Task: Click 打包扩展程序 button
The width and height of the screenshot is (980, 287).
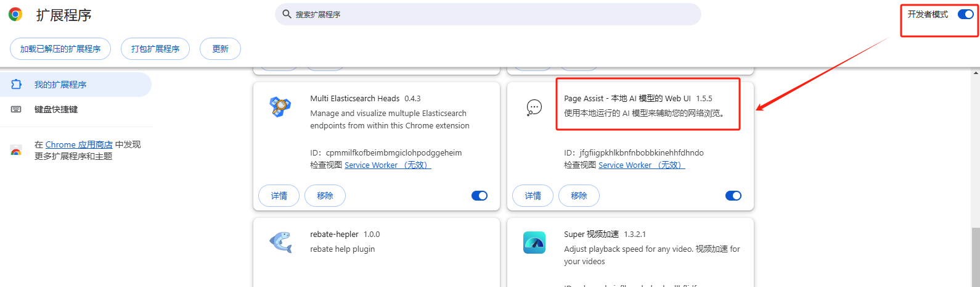Action: point(155,49)
